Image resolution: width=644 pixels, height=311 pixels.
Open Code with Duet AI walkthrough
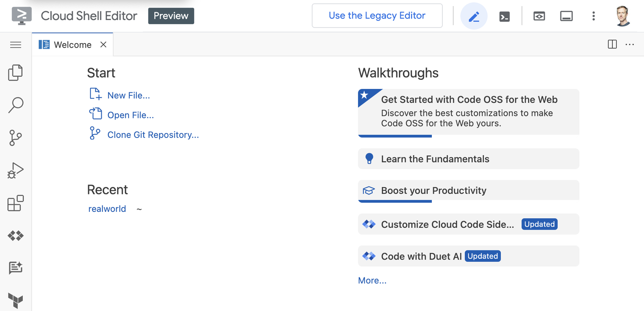click(x=469, y=256)
